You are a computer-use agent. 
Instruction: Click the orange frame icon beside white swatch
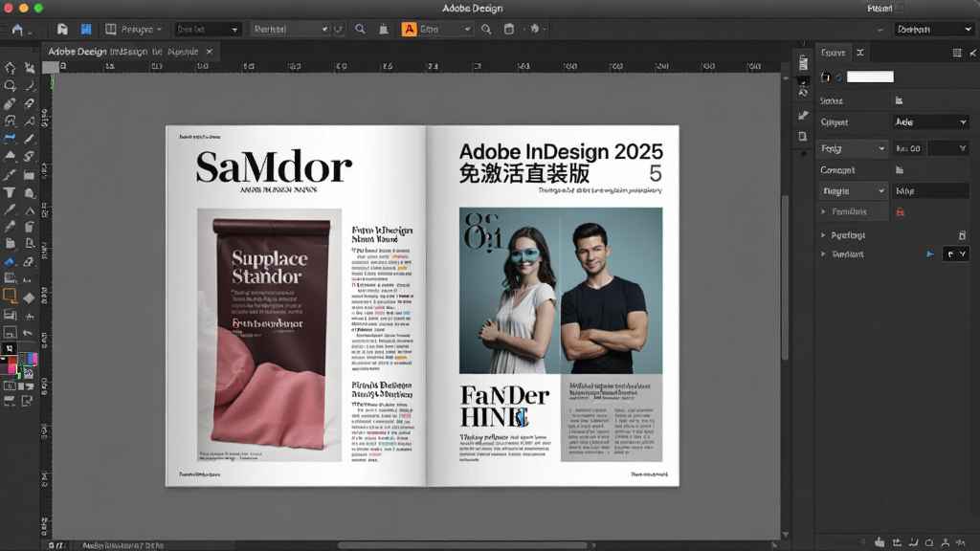(x=826, y=77)
